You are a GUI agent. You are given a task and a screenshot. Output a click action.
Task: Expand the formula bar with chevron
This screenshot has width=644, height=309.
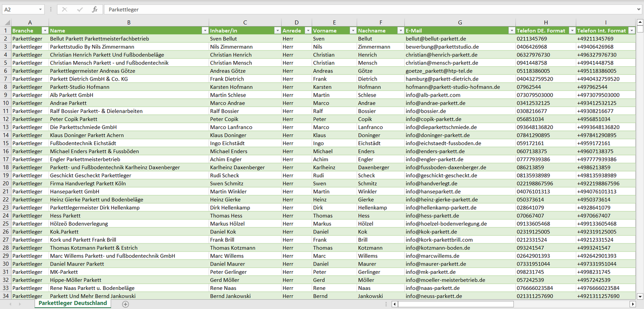(x=639, y=9)
